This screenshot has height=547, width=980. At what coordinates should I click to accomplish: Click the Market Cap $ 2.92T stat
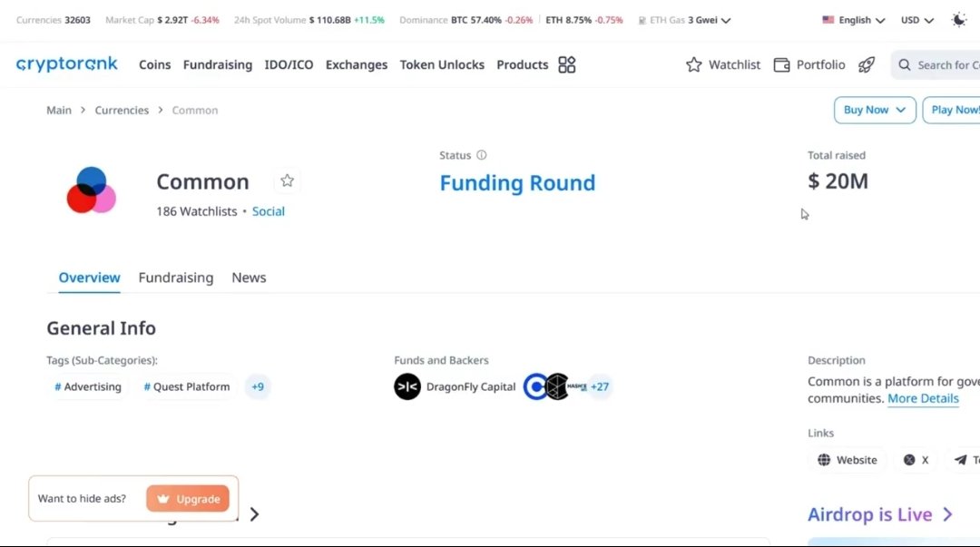[162, 20]
